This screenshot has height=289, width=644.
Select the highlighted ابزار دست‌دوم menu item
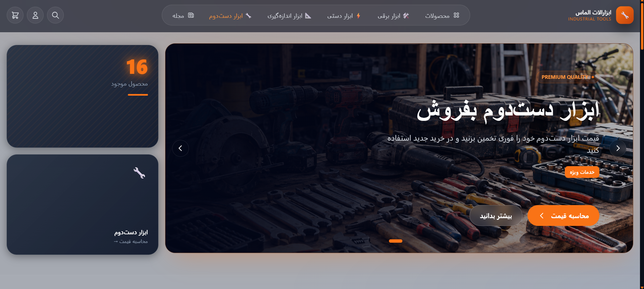(x=230, y=15)
